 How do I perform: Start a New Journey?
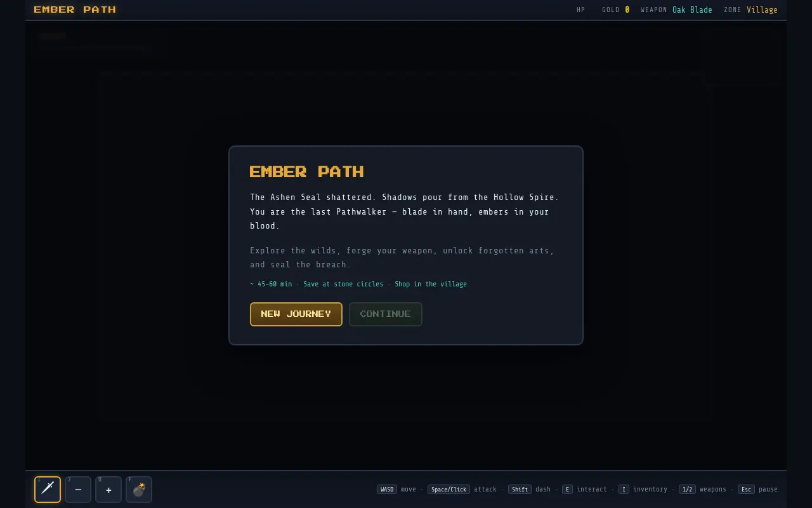pos(296,314)
